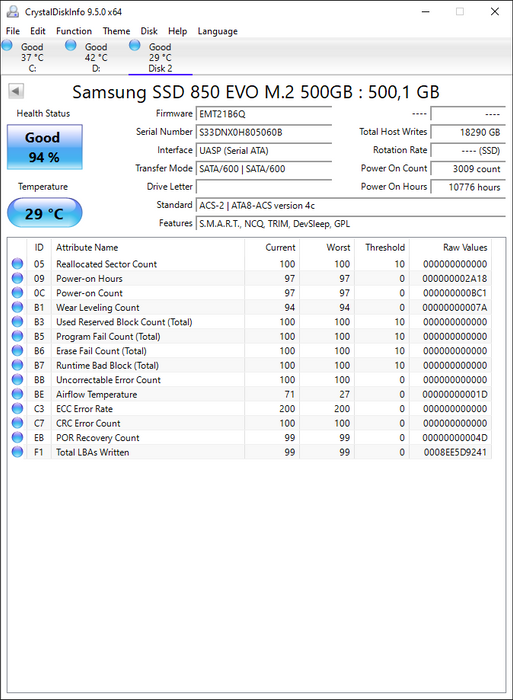Click the Interface field UASP (Serial ATA)
Image resolution: width=513 pixels, height=700 pixels.
coord(264,150)
